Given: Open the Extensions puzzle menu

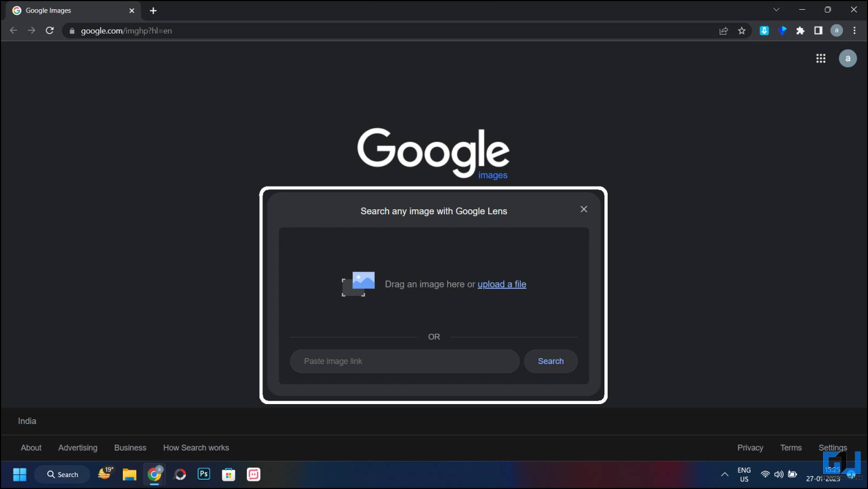Looking at the screenshot, I should coord(800,31).
